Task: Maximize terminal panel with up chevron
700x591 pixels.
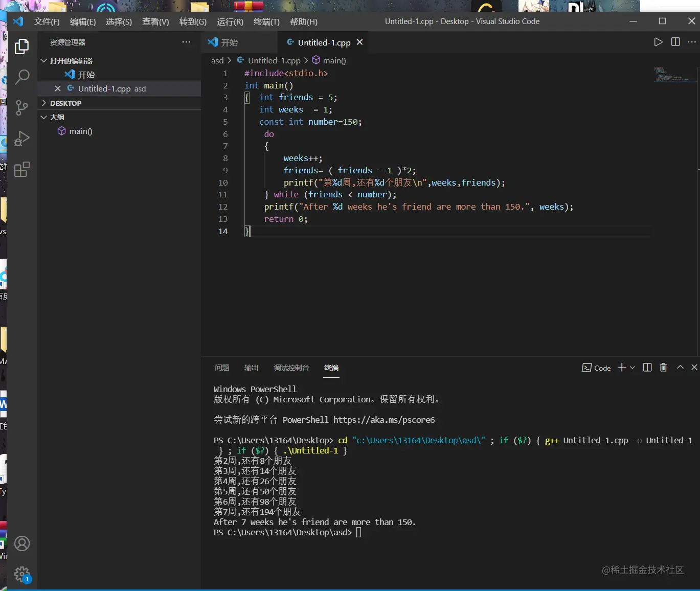Action: point(680,368)
